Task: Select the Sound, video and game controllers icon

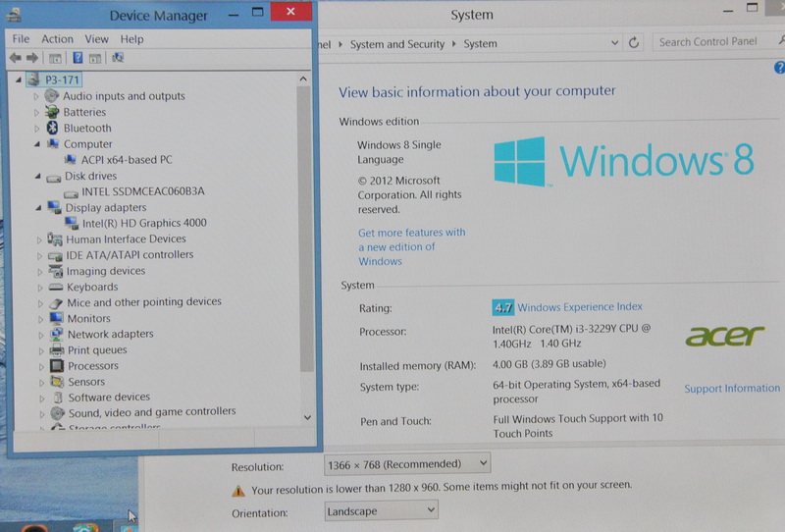Action: click(x=58, y=413)
